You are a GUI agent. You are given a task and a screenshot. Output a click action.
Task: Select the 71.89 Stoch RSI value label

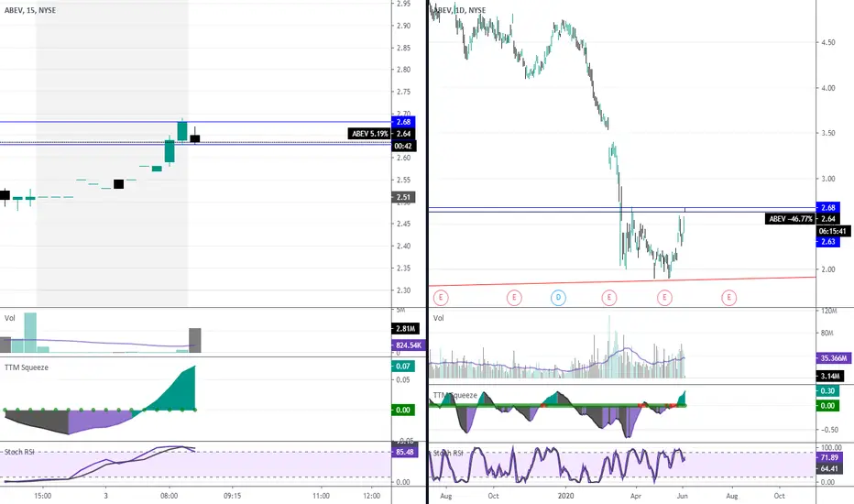[x=829, y=457]
